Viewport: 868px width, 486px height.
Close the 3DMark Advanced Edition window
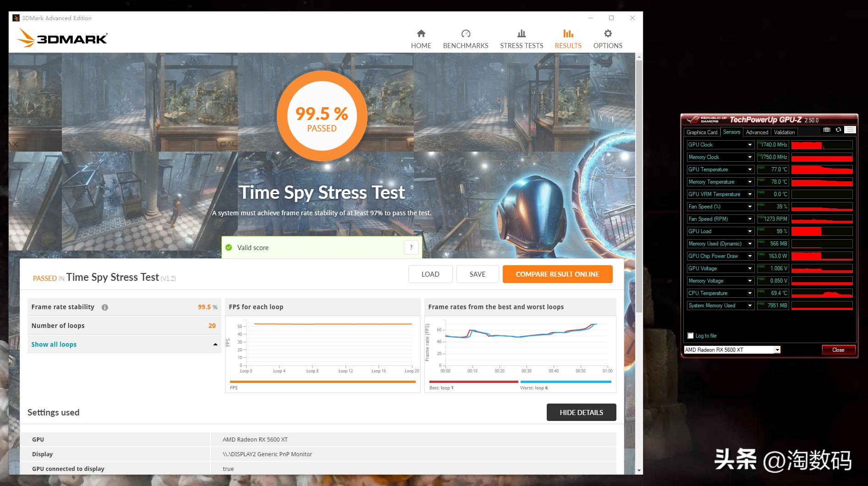pyautogui.click(x=632, y=18)
